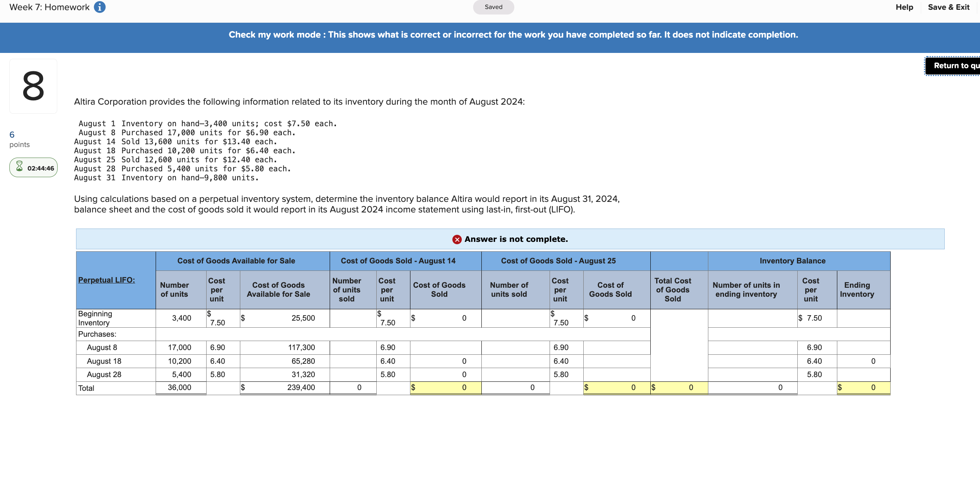Click the question number 8 box
Image resolution: width=980 pixels, height=490 pixels.
(x=33, y=86)
